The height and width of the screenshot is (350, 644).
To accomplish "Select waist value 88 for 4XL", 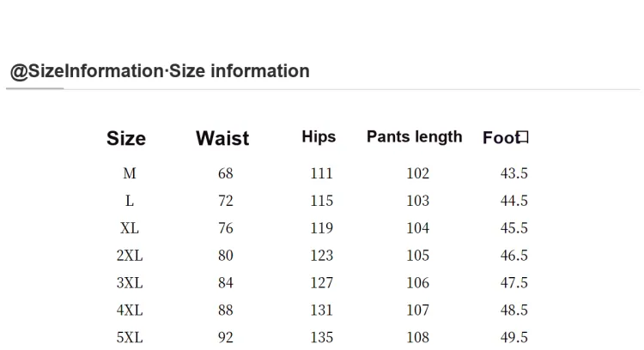I will coord(226,311).
